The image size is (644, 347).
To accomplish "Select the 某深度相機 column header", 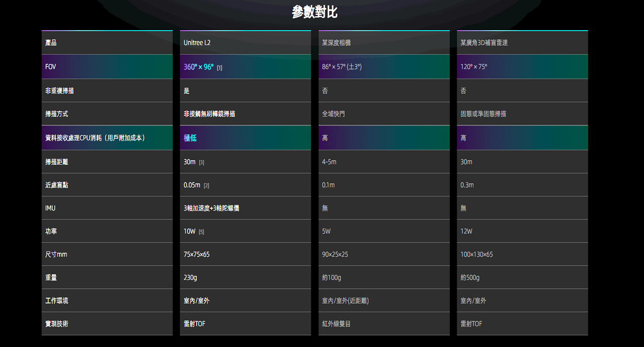I will point(336,43).
